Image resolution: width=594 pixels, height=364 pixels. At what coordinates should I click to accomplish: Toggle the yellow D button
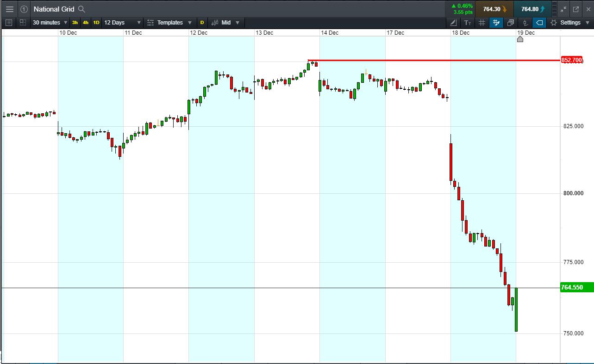click(202, 23)
